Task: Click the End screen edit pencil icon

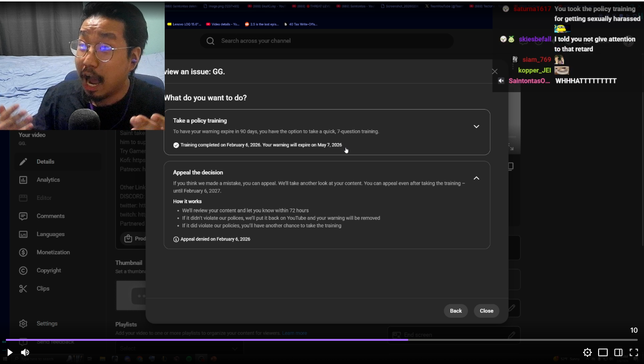Action: pos(511,335)
